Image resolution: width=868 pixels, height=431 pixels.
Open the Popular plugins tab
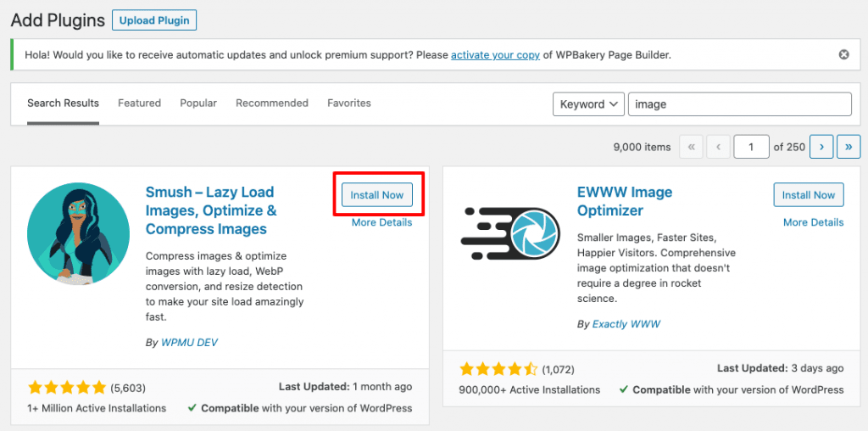point(198,104)
